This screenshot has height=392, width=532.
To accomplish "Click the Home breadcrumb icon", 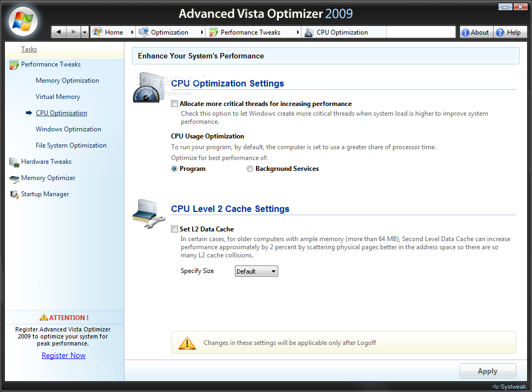I will coord(97,32).
